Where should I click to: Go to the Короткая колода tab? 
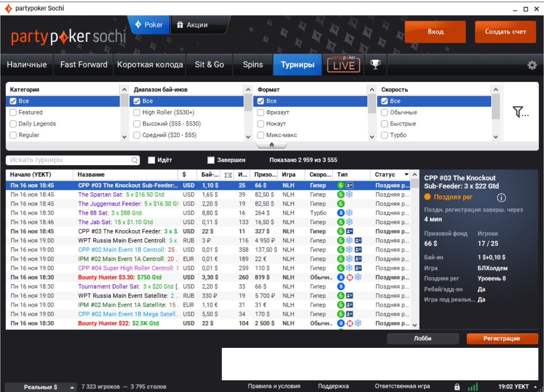point(150,65)
